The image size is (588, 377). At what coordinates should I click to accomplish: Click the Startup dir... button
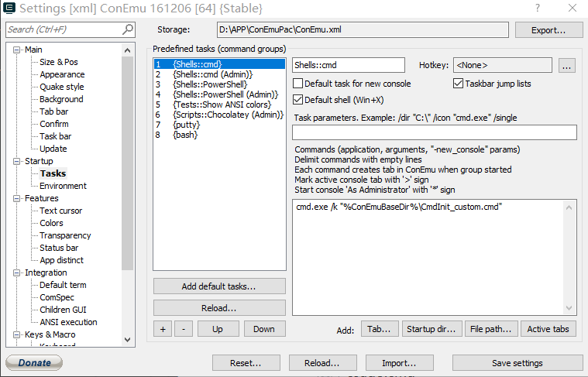432,329
